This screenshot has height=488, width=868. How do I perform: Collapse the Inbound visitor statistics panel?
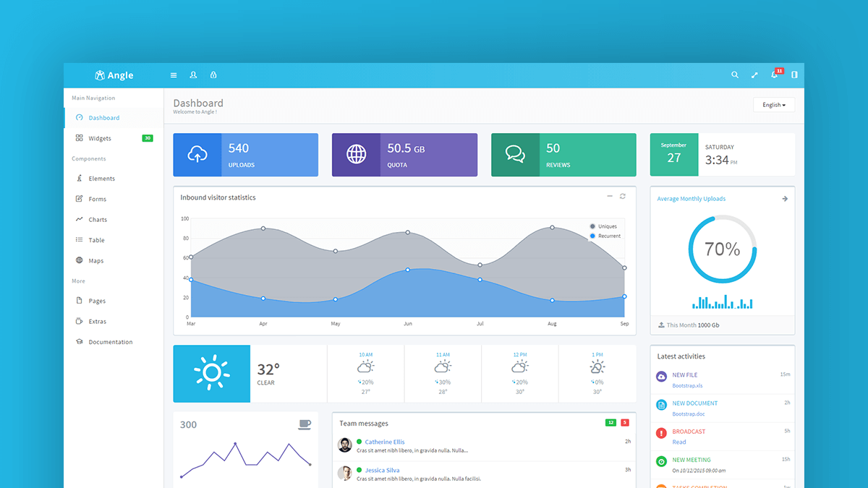tap(610, 195)
